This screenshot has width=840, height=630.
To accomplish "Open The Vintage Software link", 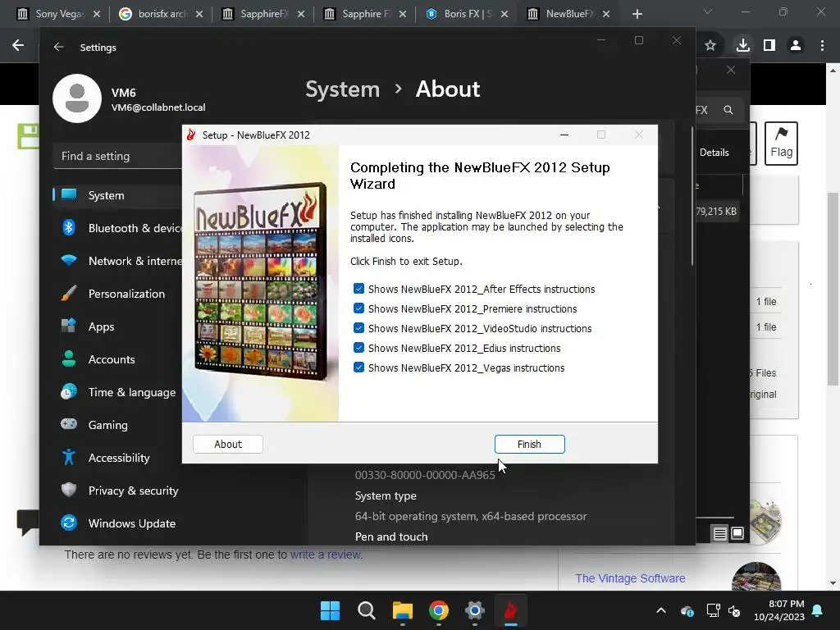I will coord(630,578).
